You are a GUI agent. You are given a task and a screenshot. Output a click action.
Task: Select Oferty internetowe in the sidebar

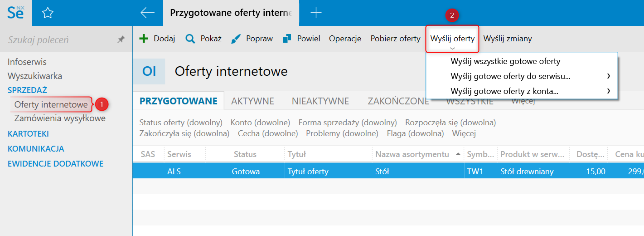point(51,104)
